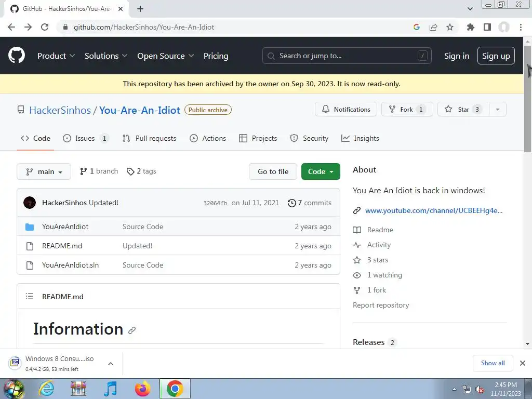Viewport: 532px width, 399px height.
Task: Open the Pricing link in the header
Action: pyautogui.click(x=216, y=56)
